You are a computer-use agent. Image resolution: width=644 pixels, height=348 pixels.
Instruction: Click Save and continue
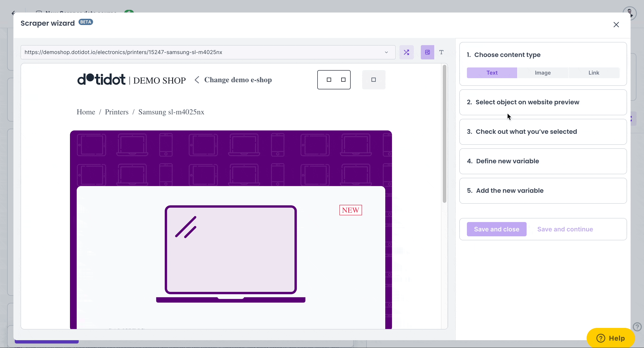tap(565, 229)
